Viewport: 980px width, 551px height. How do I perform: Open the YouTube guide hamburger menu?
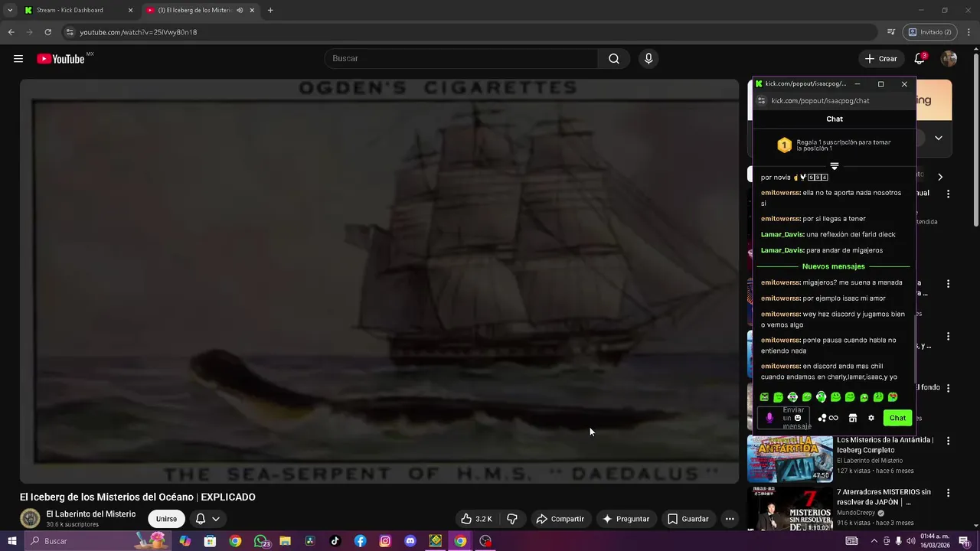[x=18, y=59]
